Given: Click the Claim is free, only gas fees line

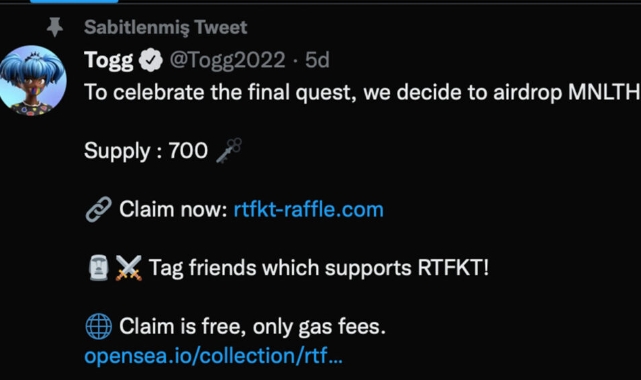Looking at the screenshot, I should pyautogui.click(x=253, y=326).
